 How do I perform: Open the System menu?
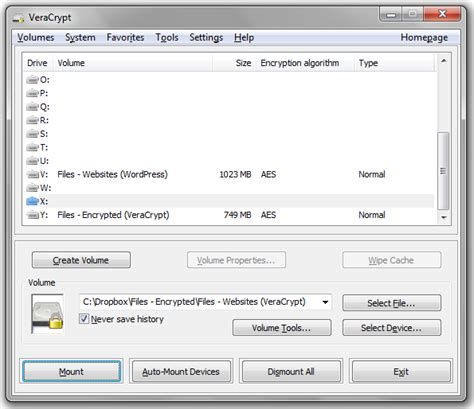click(80, 37)
